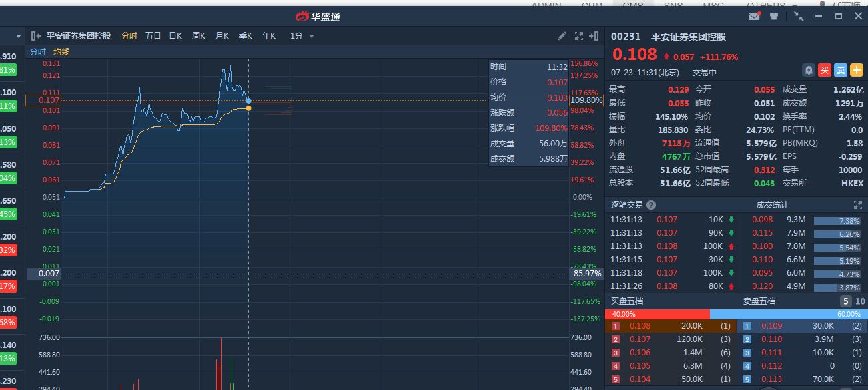Switch to the 日K chart tab
The image size is (868, 390).
coord(175,36)
